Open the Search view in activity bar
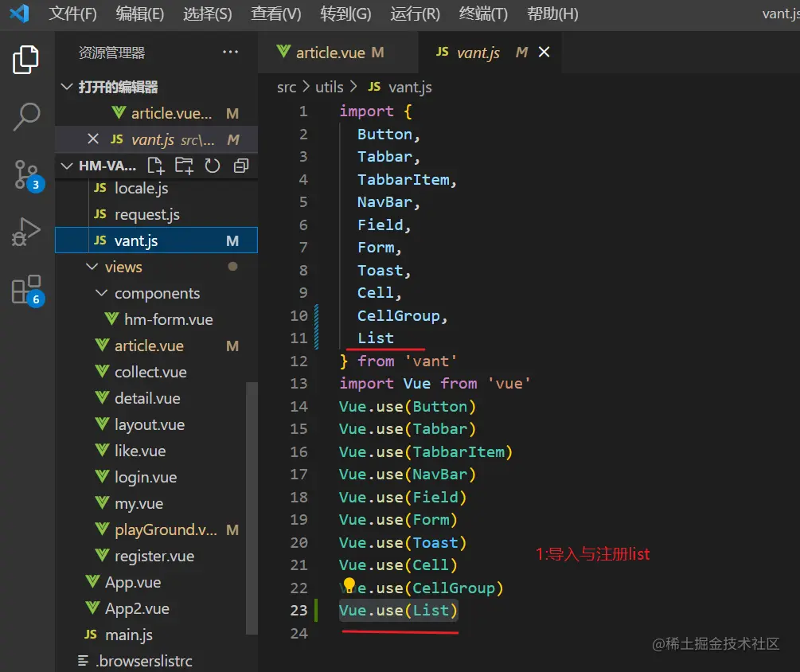 pos(26,117)
